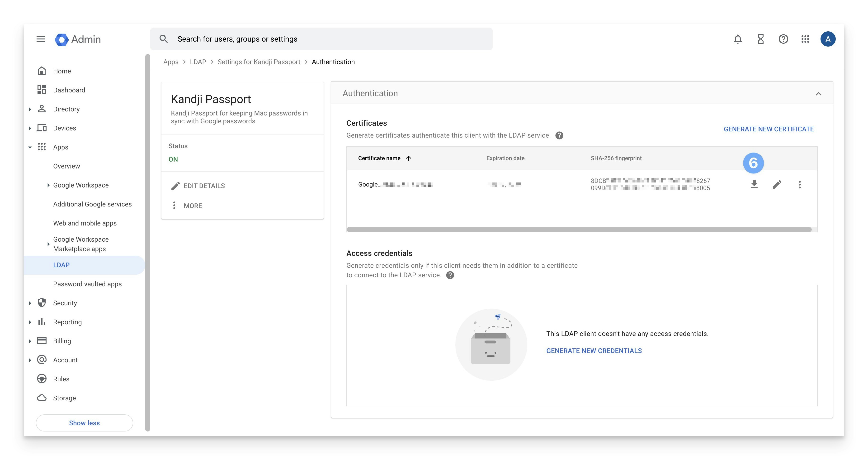Edit certificate with pencil icon
The image size is (868, 460).
pyautogui.click(x=777, y=184)
